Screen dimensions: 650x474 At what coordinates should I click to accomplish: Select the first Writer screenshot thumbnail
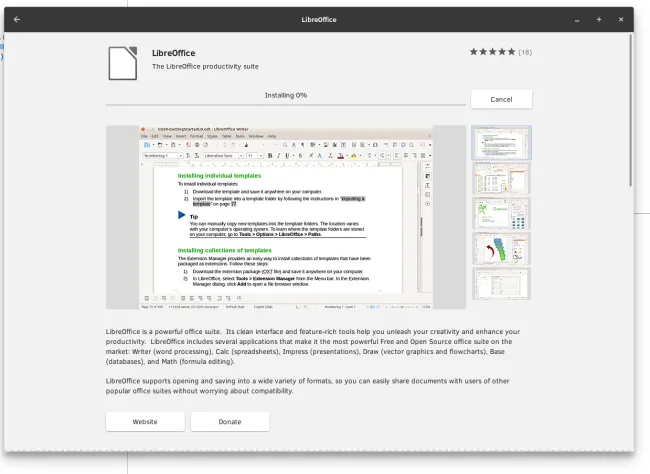(x=501, y=143)
